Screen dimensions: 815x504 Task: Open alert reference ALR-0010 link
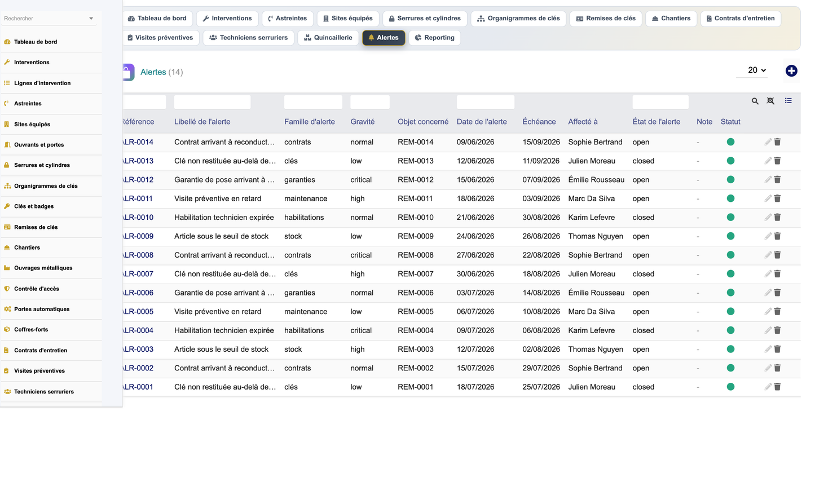(x=138, y=218)
